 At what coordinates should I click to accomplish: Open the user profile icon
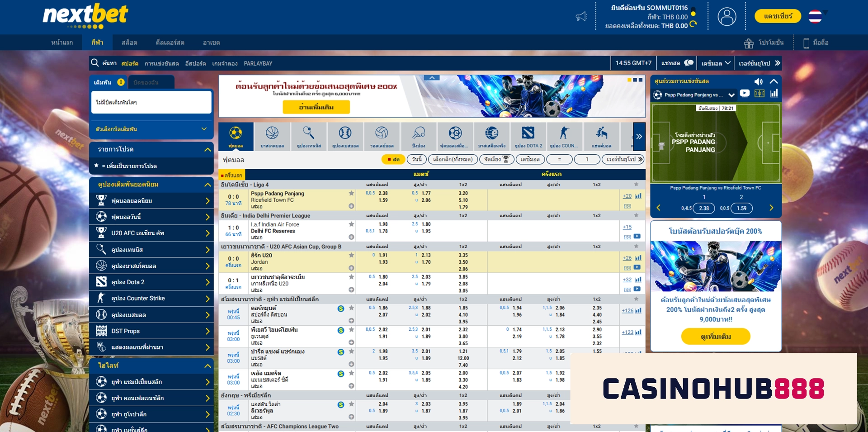(x=727, y=17)
